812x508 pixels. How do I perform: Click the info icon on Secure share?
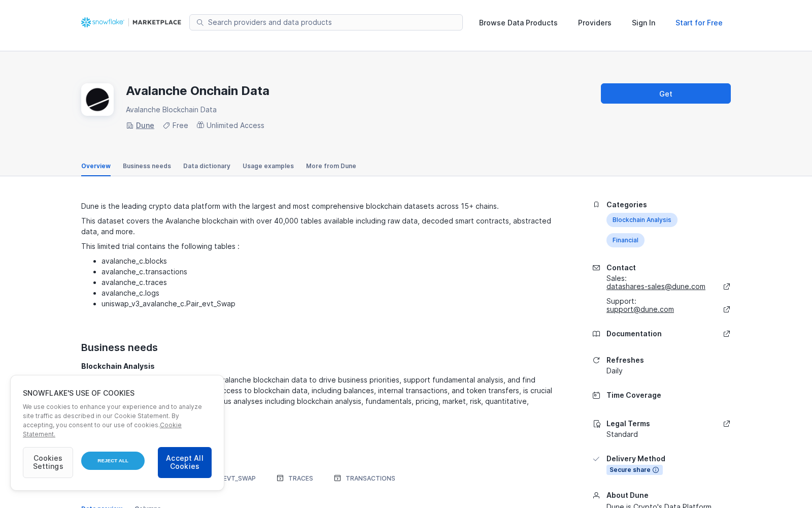coord(656,470)
